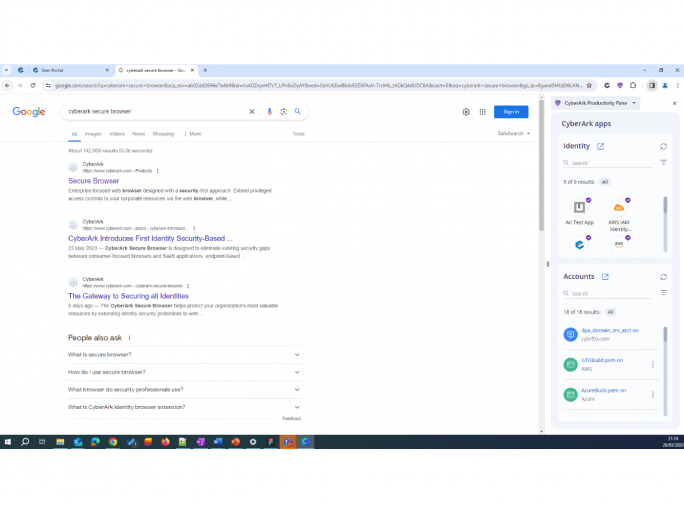Open the More search filters menu
The height and width of the screenshot is (513, 684).
pos(192,134)
